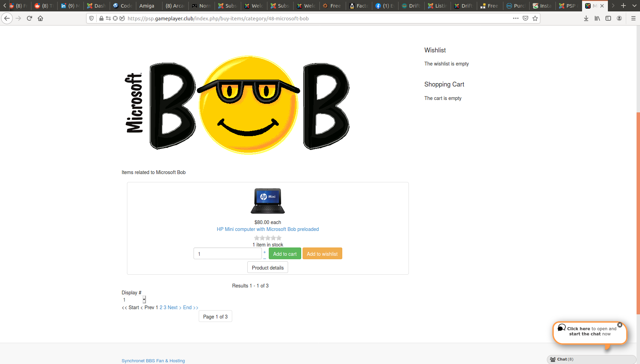Click the Wishlist heading
Image resolution: width=640 pixels, height=364 pixels.
435,50
